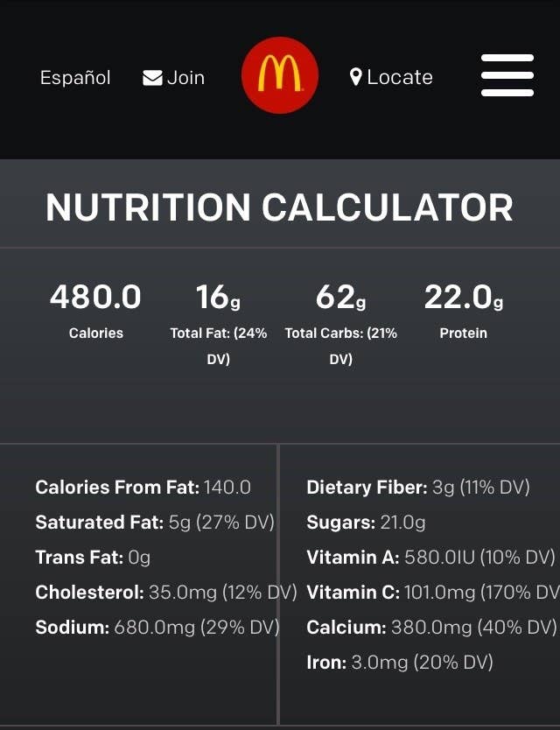Click the map pin Locate icon
Screen dimensions: 560x730
pos(355,77)
